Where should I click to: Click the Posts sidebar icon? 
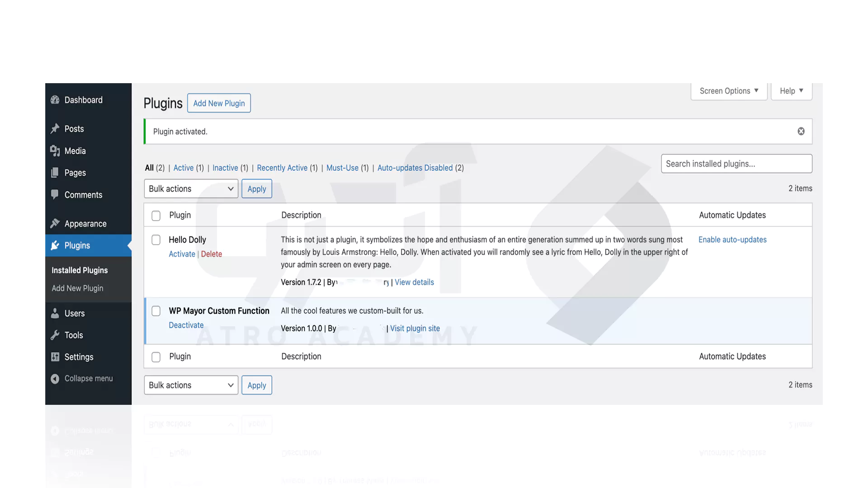pos(55,129)
